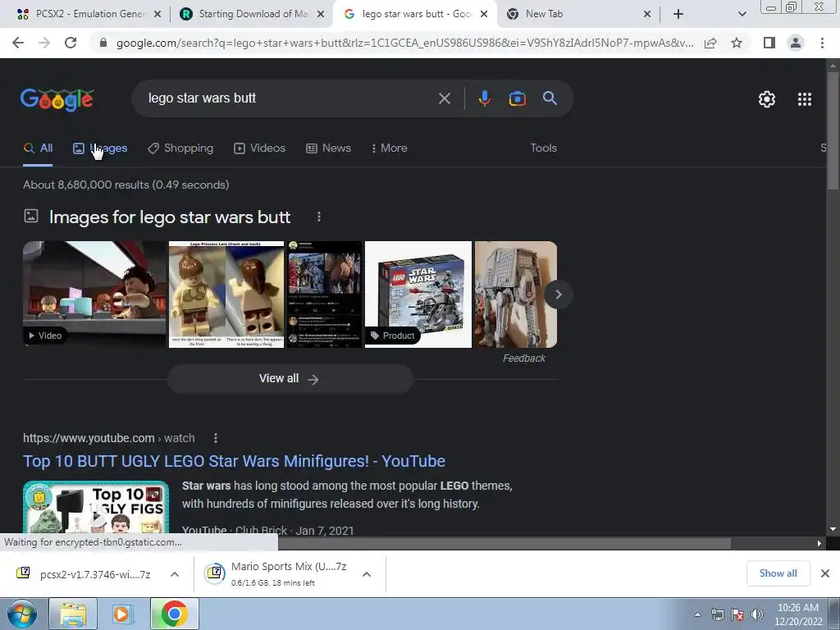Show next images with arrow
The width and height of the screenshot is (840, 630).
coord(558,294)
